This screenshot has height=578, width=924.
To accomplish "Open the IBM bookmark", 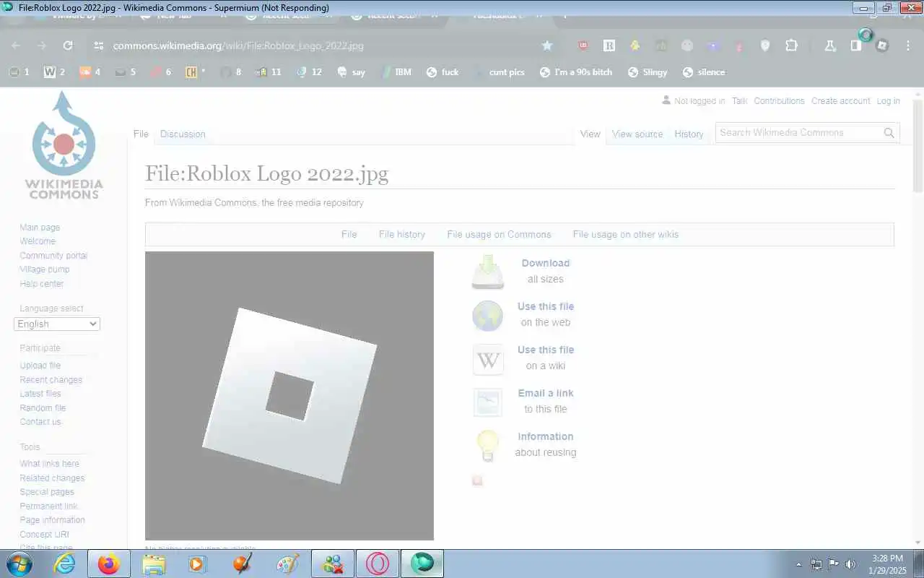I will (396, 72).
